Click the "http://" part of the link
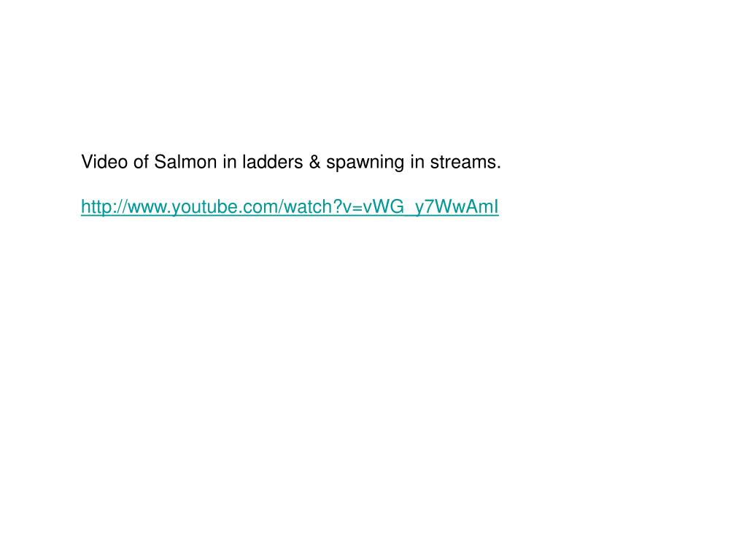 pos(104,206)
